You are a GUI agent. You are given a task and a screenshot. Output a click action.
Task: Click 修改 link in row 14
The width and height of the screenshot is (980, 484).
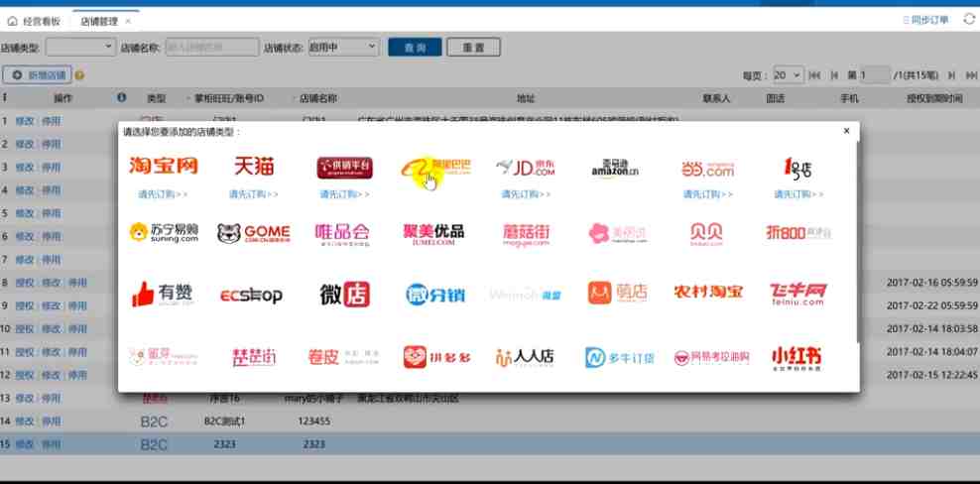[25, 422]
